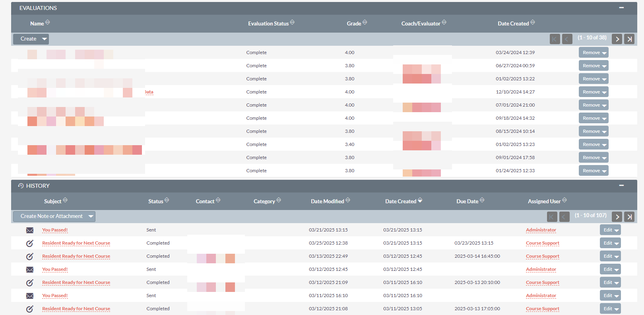Jump to last page of Evaluations list
The height and width of the screenshot is (315, 644).
click(629, 39)
